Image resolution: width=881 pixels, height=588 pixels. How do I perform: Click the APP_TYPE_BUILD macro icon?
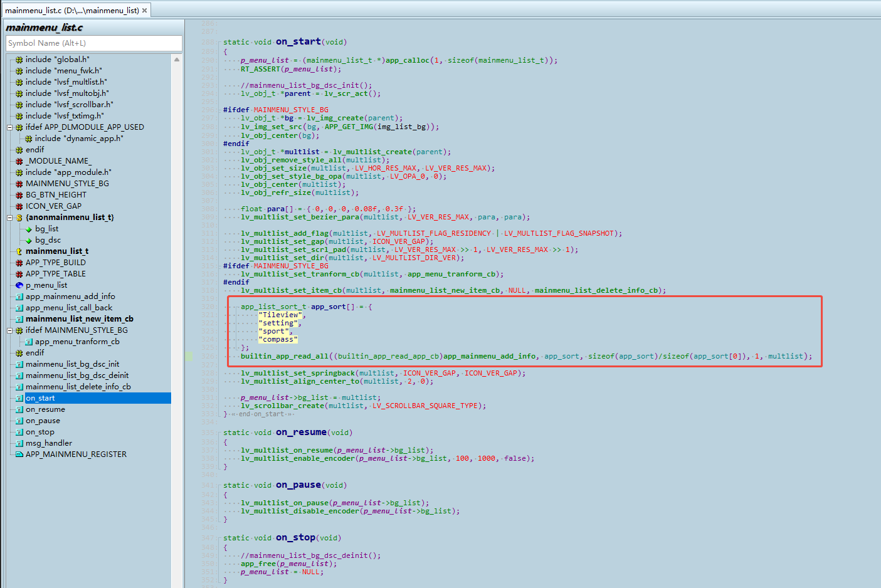coord(19,263)
